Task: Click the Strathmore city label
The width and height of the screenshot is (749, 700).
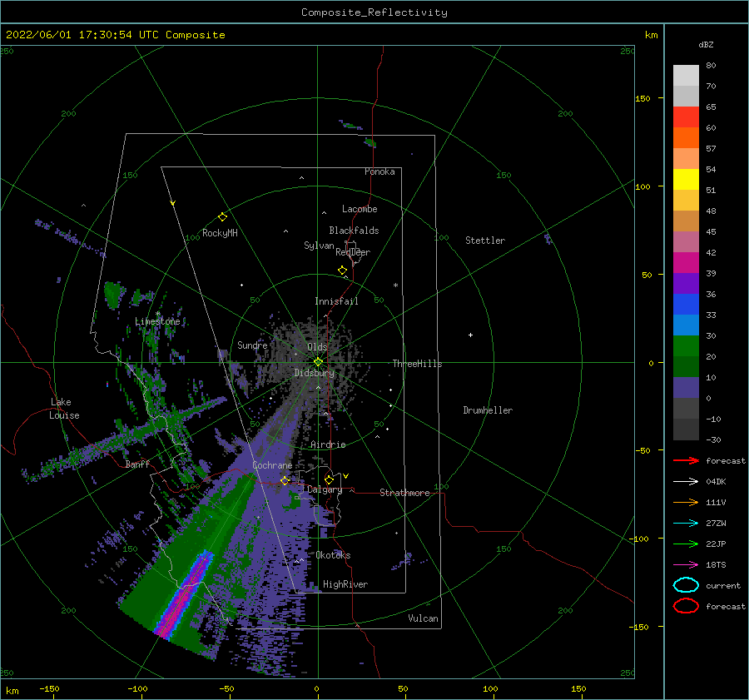Action: coord(404,493)
